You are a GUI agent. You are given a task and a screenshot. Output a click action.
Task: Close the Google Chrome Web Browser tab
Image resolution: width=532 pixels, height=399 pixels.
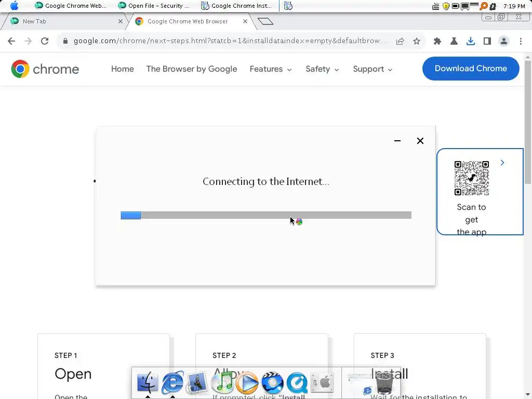point(245,21)
